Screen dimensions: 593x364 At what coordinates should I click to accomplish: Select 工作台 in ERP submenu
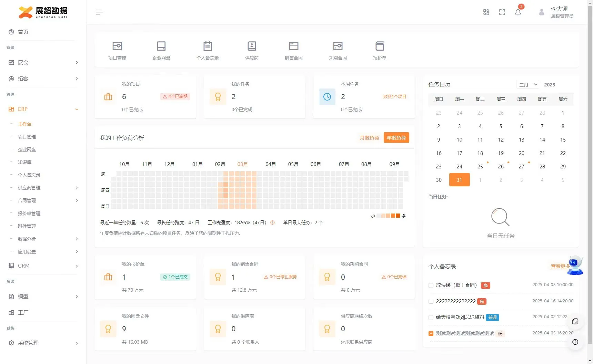[24, 124]
